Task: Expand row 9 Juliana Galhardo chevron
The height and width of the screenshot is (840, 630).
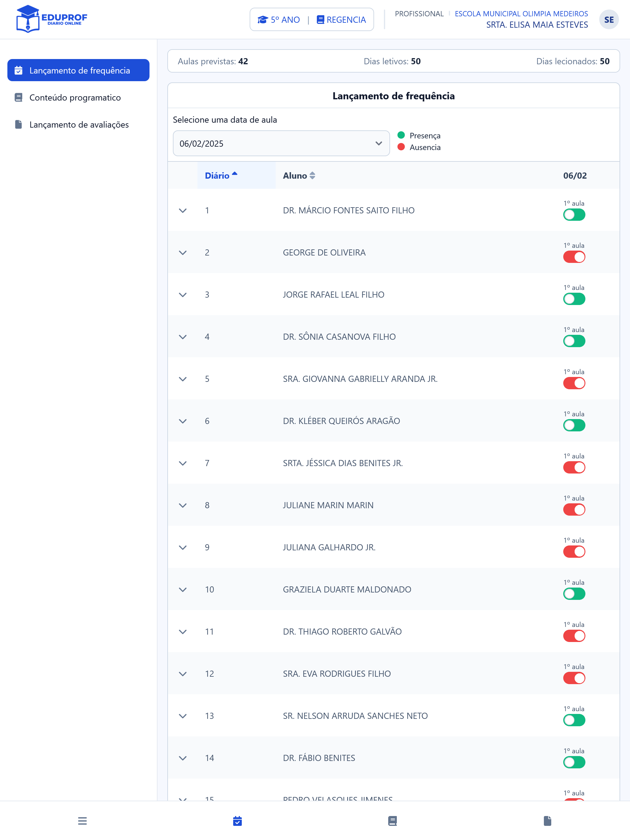Action: pos(183,548)
